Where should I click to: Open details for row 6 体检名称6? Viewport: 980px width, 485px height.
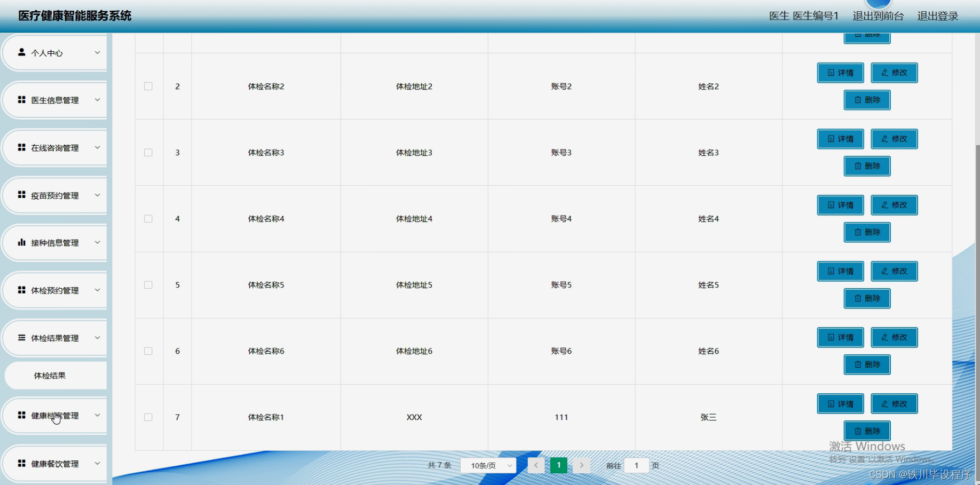[x=840, y=337]
